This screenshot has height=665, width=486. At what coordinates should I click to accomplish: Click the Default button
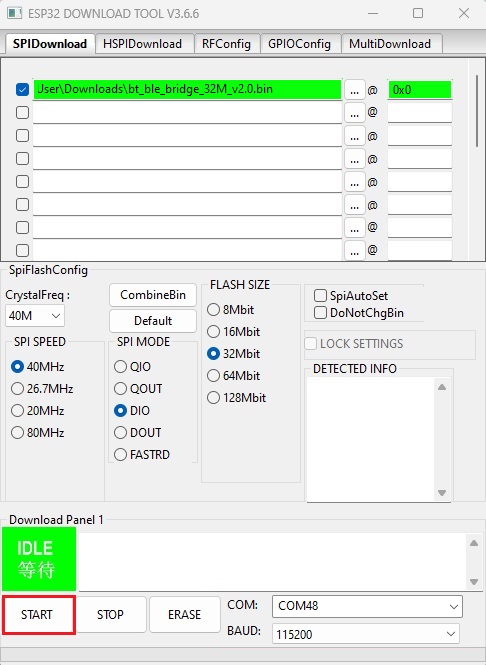pos(153,321)
